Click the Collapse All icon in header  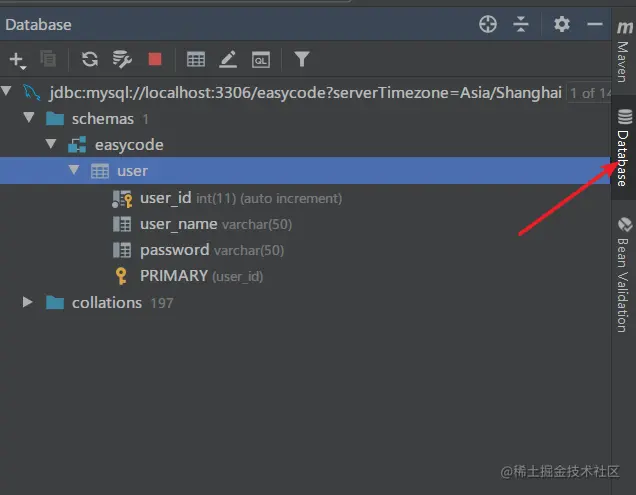(521, 24)
